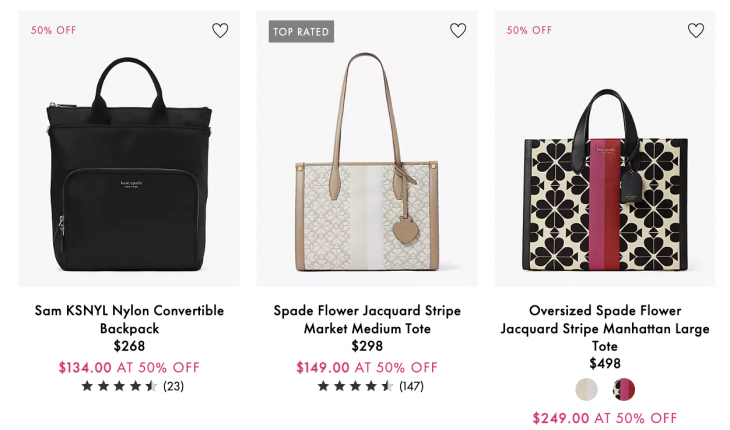This screenshot has height=430, width=730.
Task: Click the 50% OFF label above backpack
Action: pos(53,30)
